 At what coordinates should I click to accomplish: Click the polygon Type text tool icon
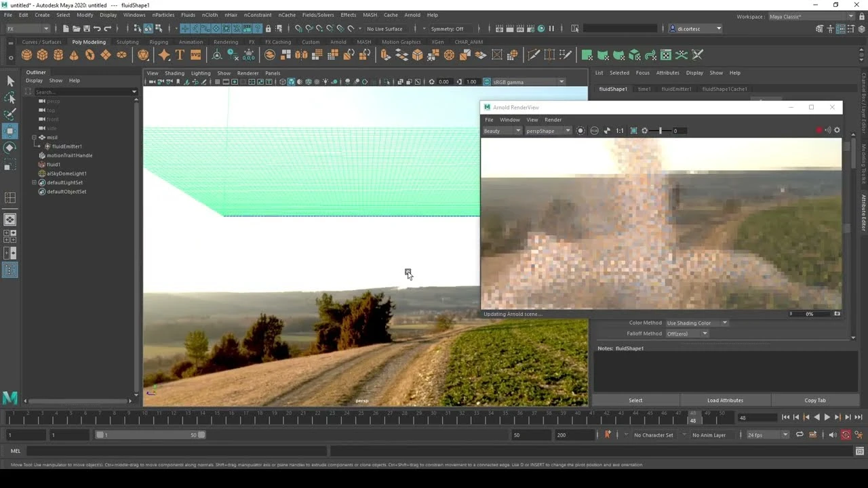[x=180, y=55]
